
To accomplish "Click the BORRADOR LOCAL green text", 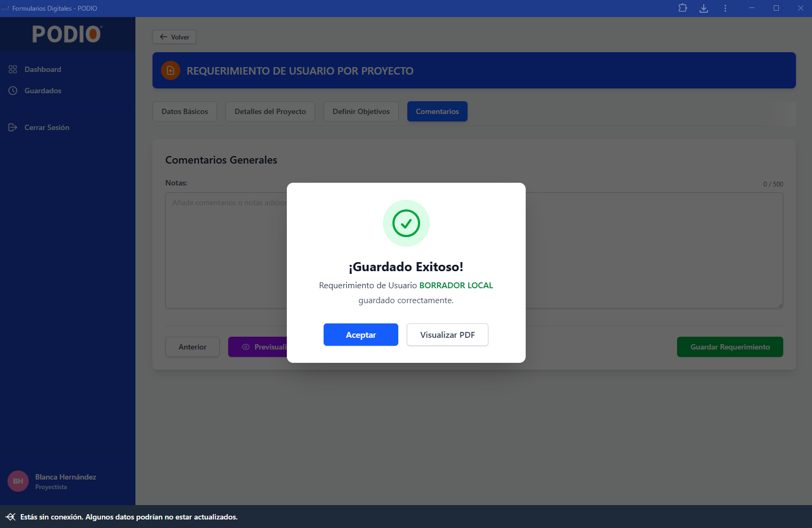I will (456, 286).
